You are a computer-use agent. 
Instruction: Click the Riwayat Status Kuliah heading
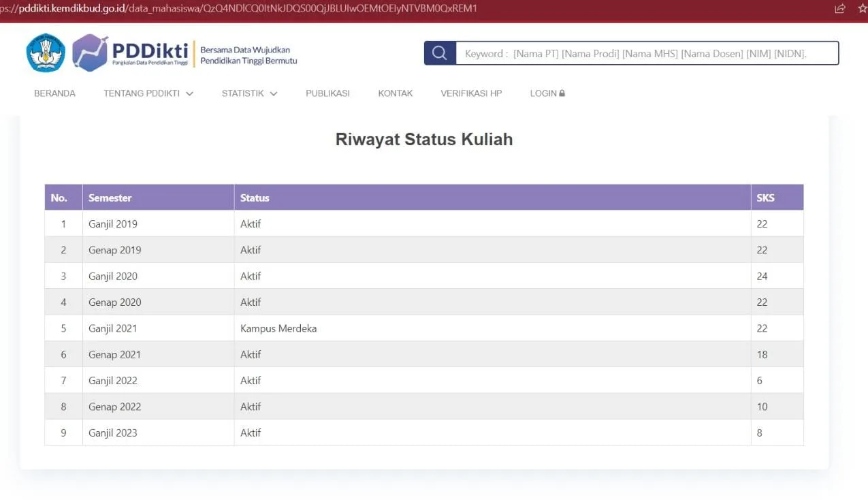click(423, 140)
